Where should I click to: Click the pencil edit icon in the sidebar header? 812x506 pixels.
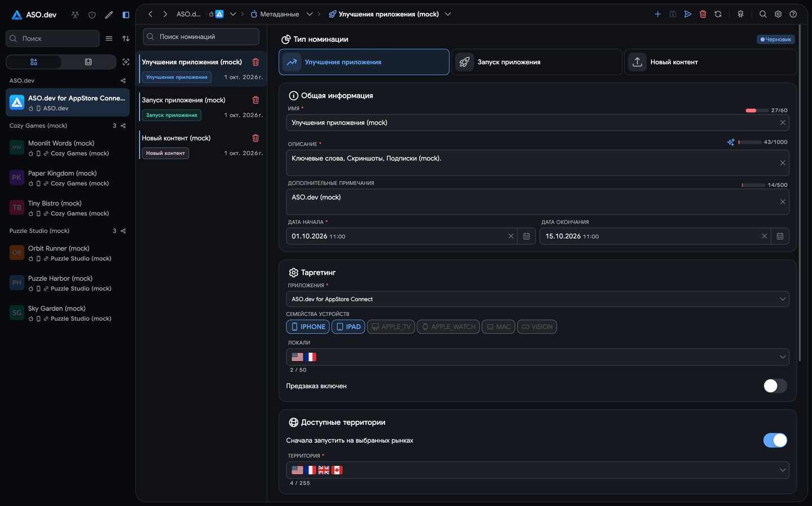coord(109,15)
